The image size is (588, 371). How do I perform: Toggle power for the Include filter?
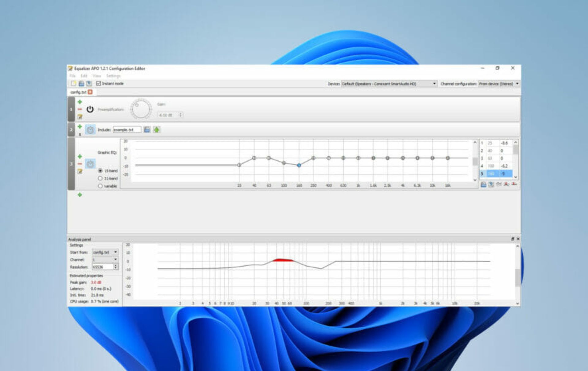point(90,130)
